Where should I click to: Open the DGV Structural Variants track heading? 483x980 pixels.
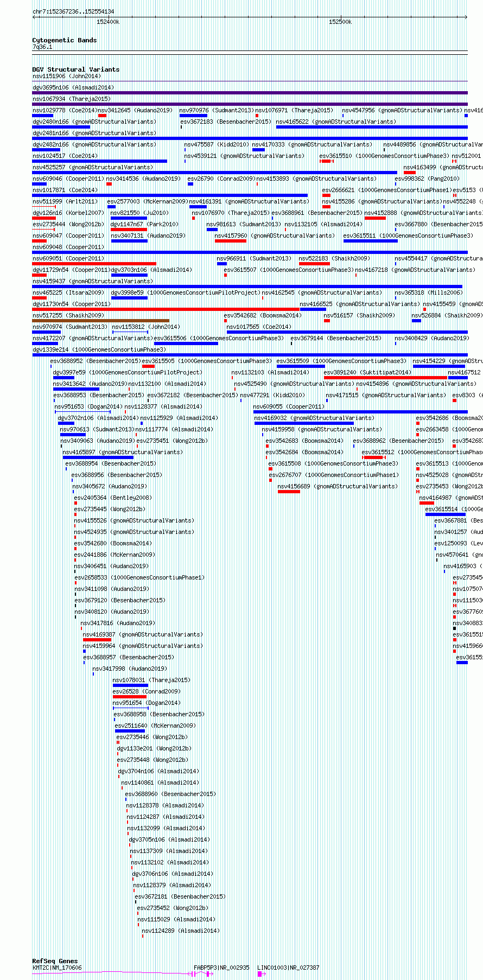click(x=76, y=69)
